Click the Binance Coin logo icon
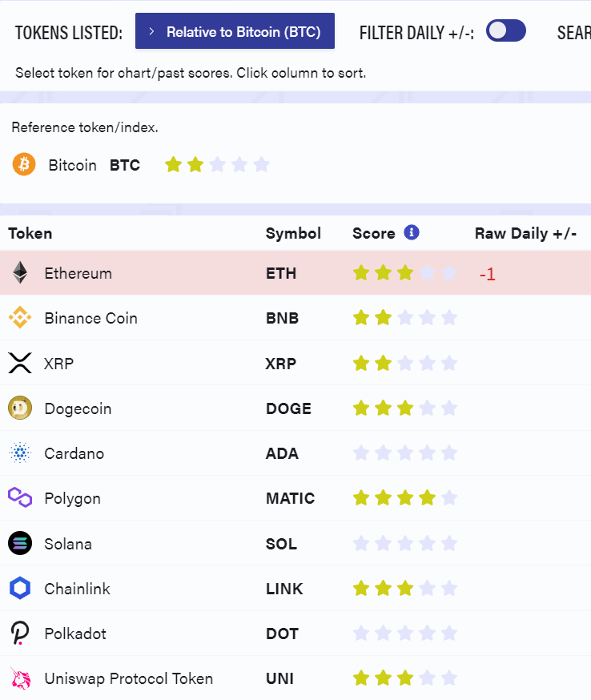This screenshot has width=591, height=700. 20,317
